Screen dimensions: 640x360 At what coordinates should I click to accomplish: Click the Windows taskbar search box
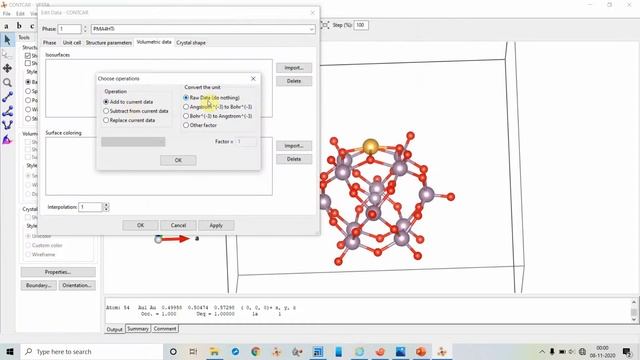click(x=92, y=351)
